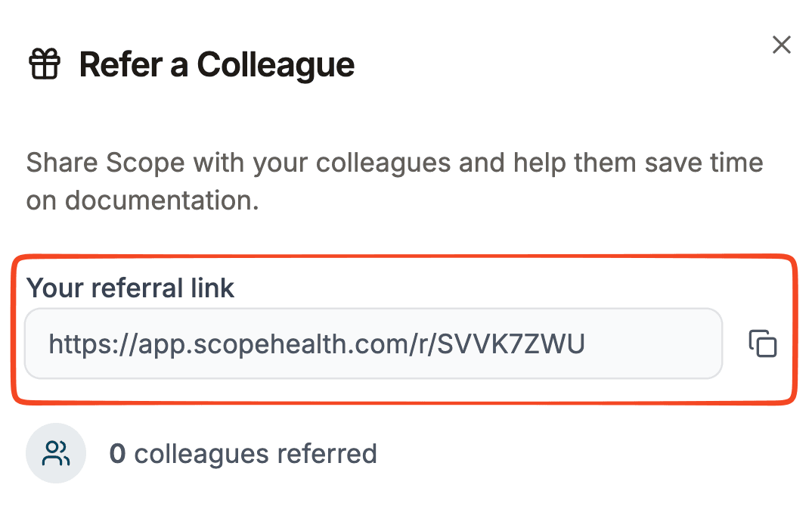
Task: Focus the referral link input field
Action: tap(373, 343)
